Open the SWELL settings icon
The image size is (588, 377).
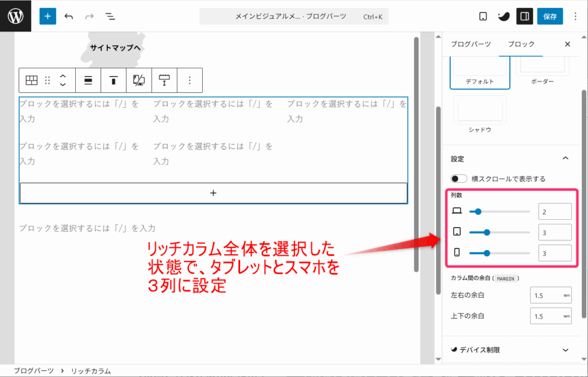504,17
